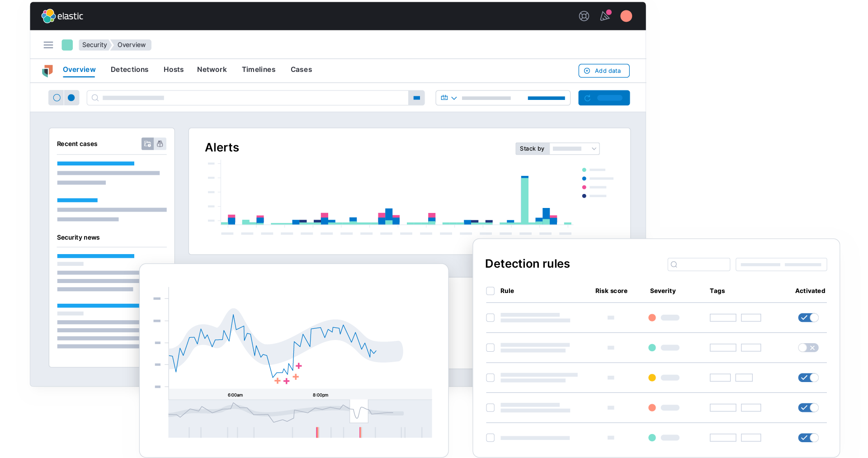Click the first rule's red severity dot
Screen dimensions: 868x458
[x=652, y=318]
